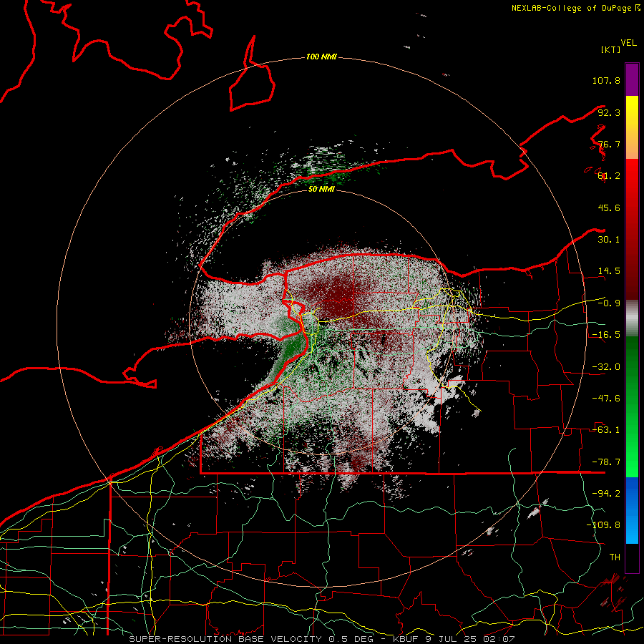Viewport: 644px width, 644px height.
Task: Click the -78.7 velocity scale value
Action: [x=606, y=462]
